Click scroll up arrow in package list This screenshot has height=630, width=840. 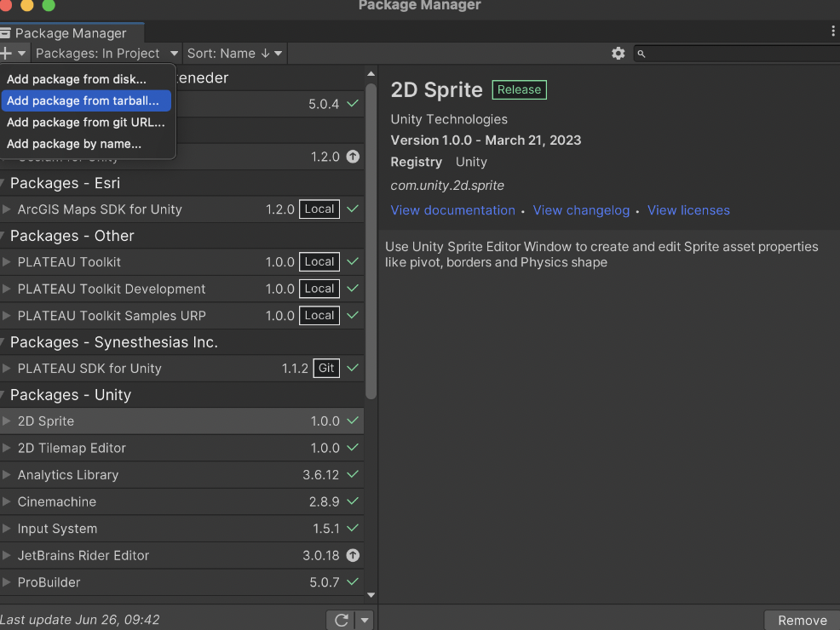click(x=371, y=73)
